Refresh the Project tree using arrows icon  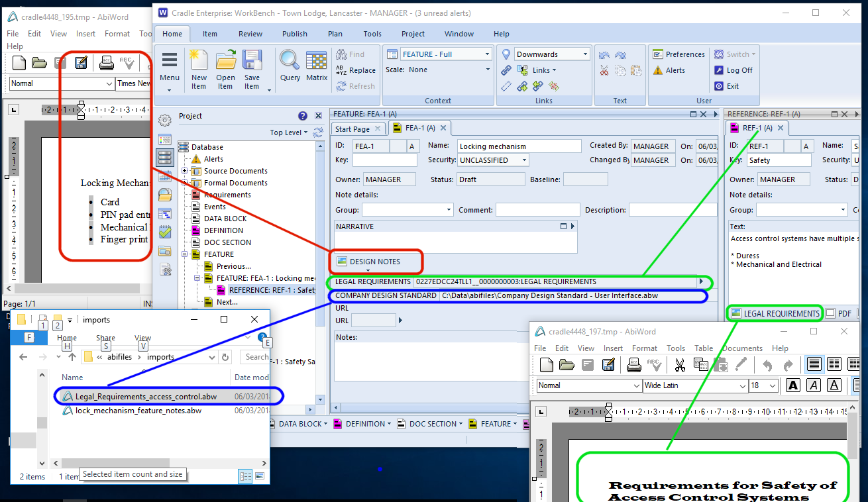(x=318, y=132)
